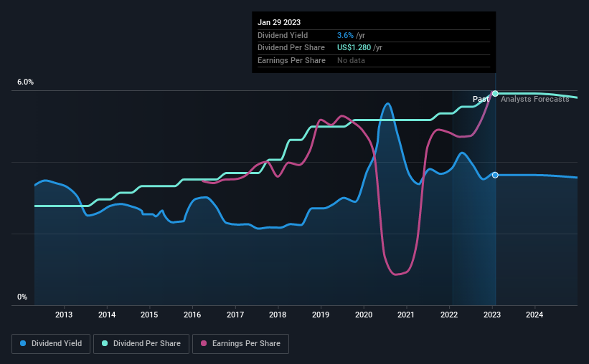This screenshot has height=364, width=589.
Task: Toggle the Dividend Per Share legend button
Action: click(141, 344)
